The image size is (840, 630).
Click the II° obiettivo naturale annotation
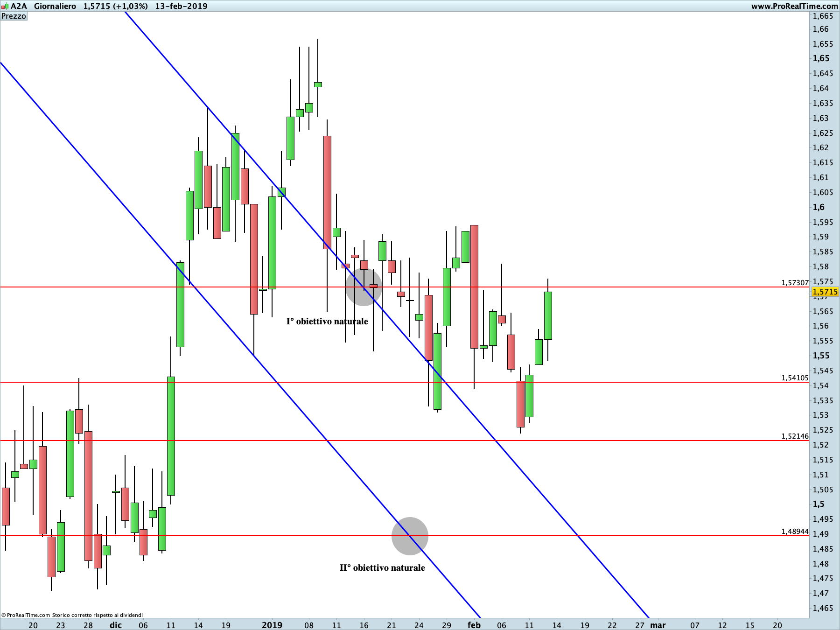382,567
